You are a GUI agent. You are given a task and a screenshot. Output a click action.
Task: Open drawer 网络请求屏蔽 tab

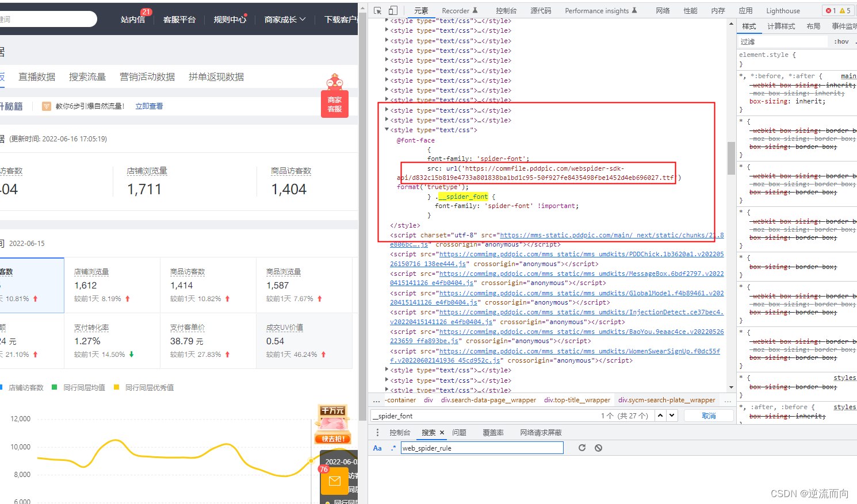(541, 433)
